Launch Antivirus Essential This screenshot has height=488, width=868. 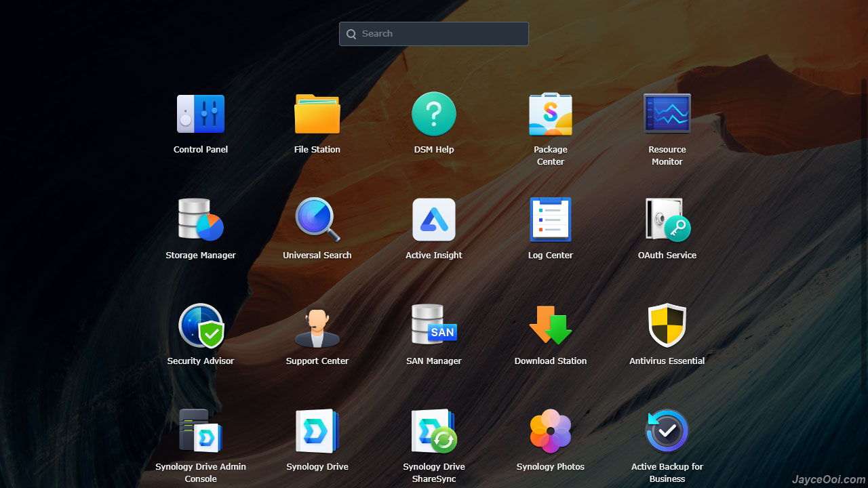[667, 325]
